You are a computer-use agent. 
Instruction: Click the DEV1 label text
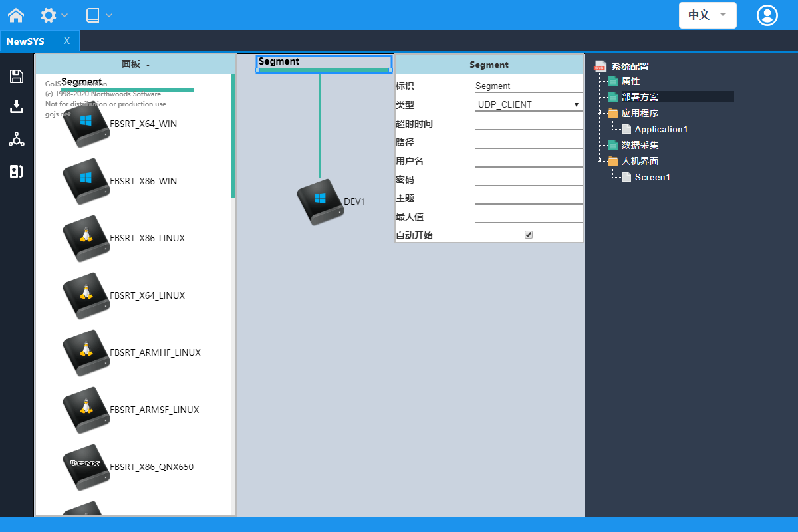(354, 202)
